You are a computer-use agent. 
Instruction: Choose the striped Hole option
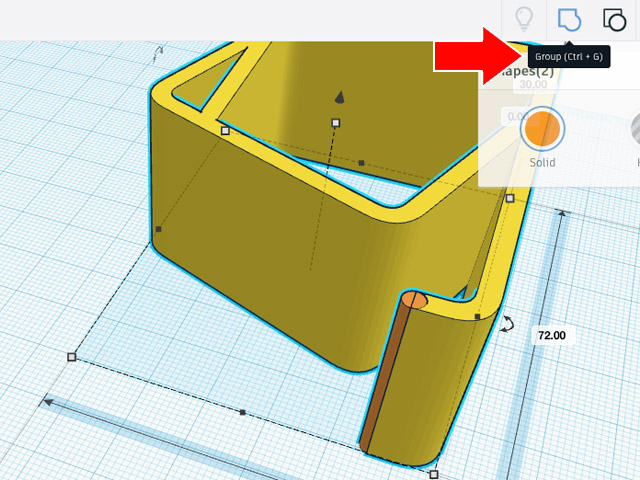click(x=634, y=129)
